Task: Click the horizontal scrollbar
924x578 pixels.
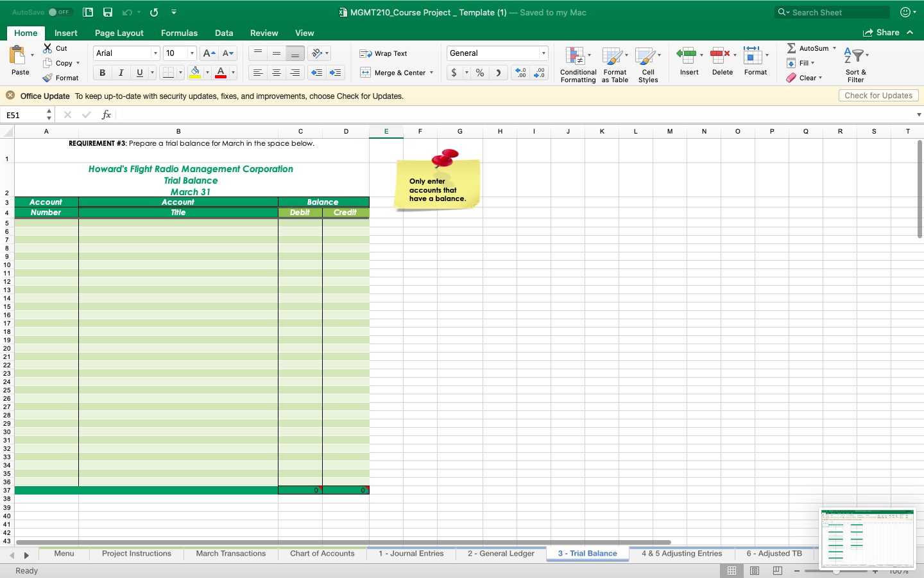Action: (343, 542)
